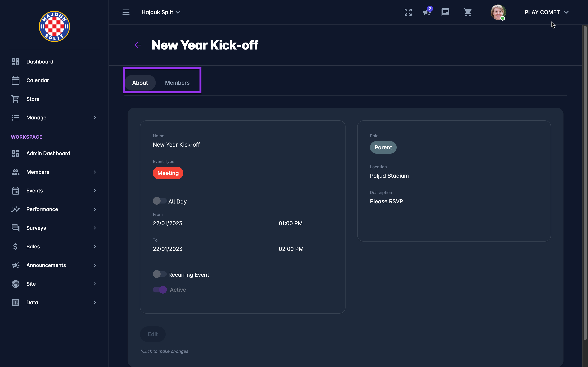Screen dimensions: 588x367
Task: Click the Hajduk Split club logo
Action: coord(54,26)
